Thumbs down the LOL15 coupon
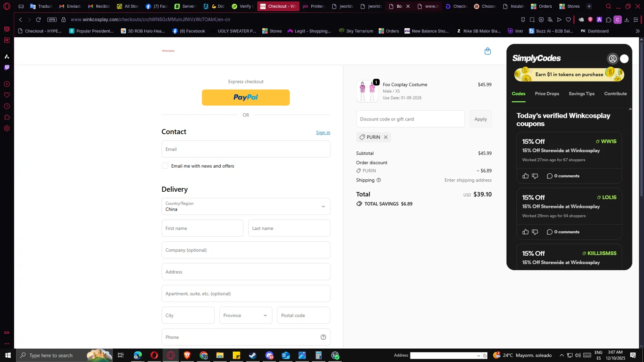 click(535, 232)
